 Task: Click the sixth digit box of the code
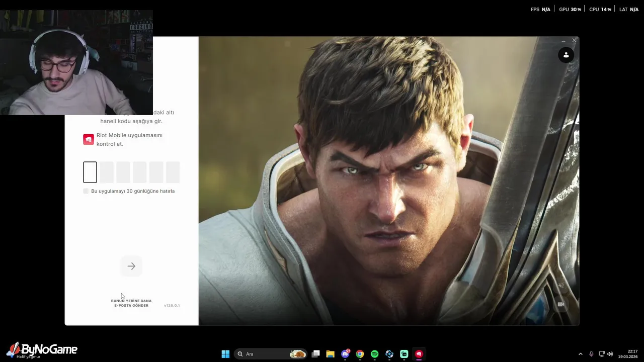point(173,172)
